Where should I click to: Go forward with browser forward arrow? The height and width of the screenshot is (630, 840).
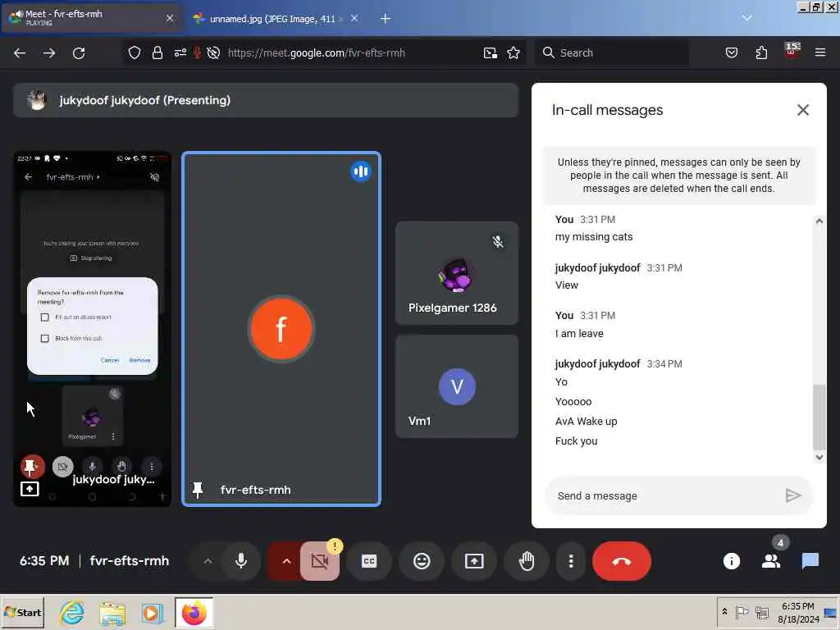(x=48, y=52)
